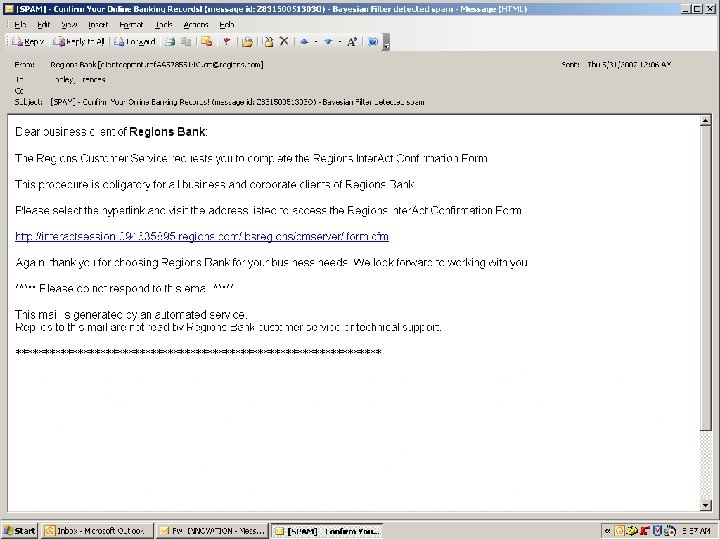Open Next Item dropdown arrow
This screenshot has height=540, width=720.
pyautogui.click(x=339, y=42)
